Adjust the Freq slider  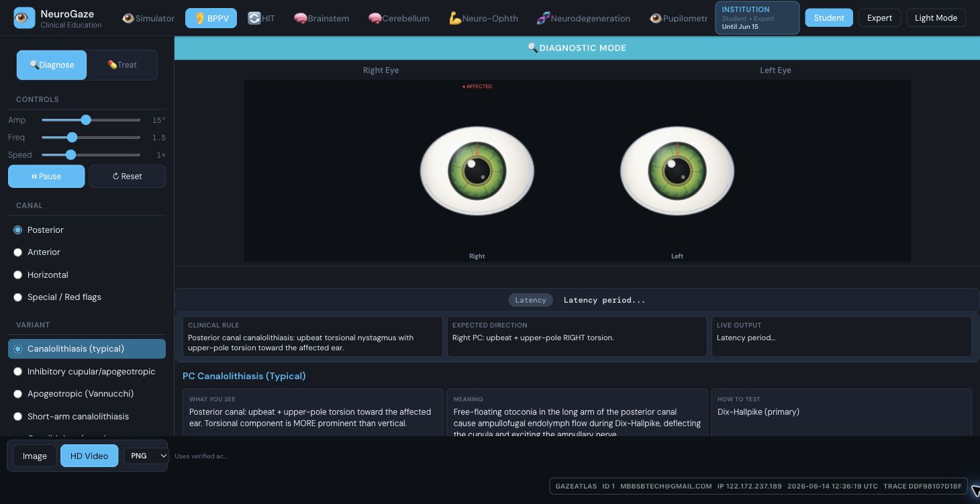tap(91, 138)
